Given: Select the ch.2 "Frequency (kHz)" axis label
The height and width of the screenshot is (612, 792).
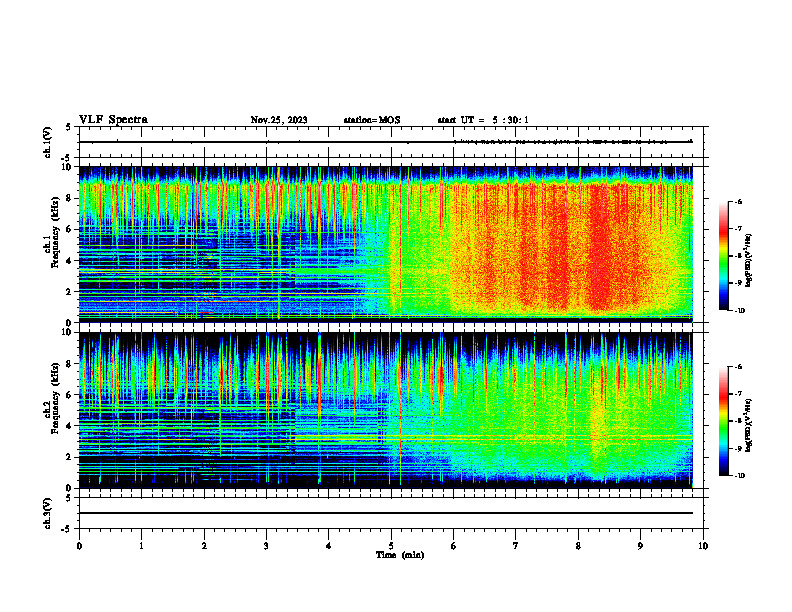Looking at the screenshot, I should [x=55, y=397].
